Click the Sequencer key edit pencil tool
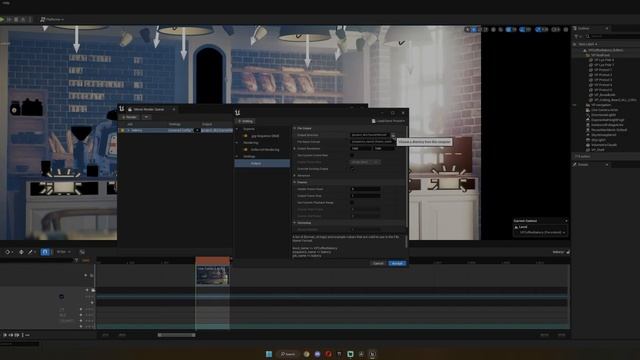Viewport: 640px width, 360px height. coord(30,252)
